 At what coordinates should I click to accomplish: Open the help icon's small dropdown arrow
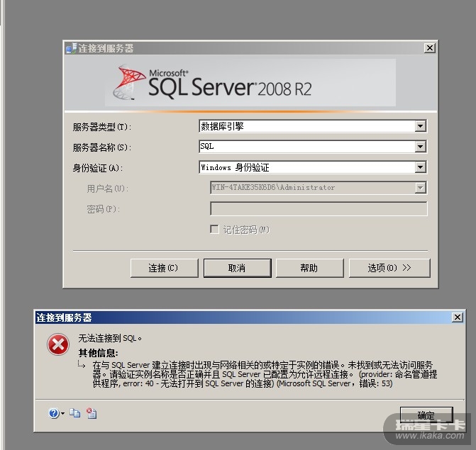click(x=63, y=413)
